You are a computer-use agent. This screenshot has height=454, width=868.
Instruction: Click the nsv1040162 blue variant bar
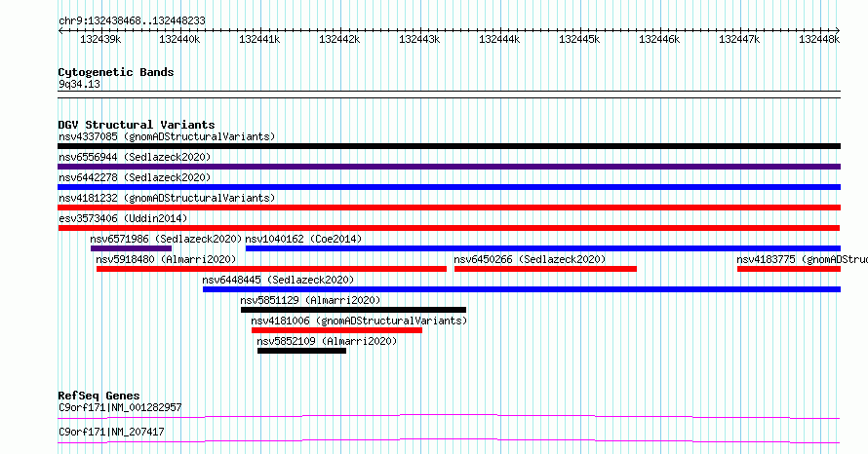[543, 248]
